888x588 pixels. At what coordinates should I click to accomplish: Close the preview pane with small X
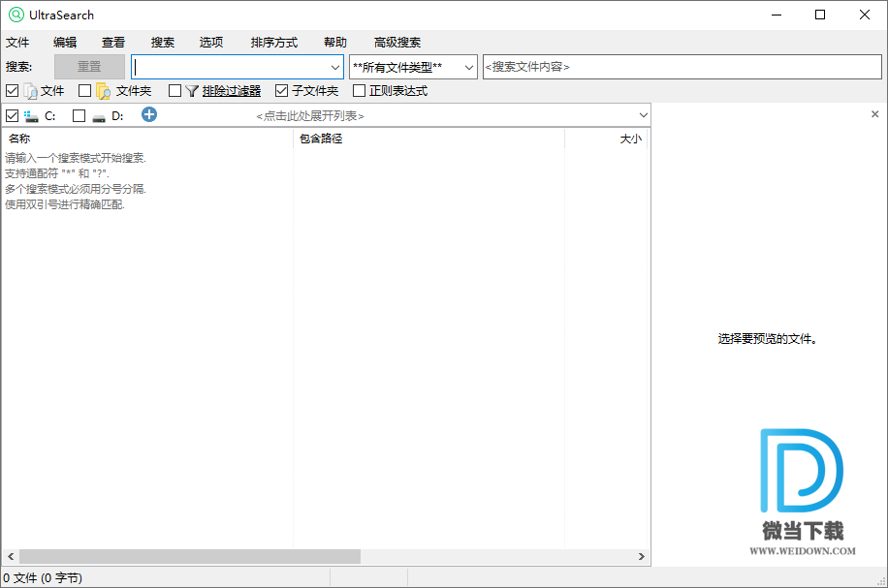875,114
